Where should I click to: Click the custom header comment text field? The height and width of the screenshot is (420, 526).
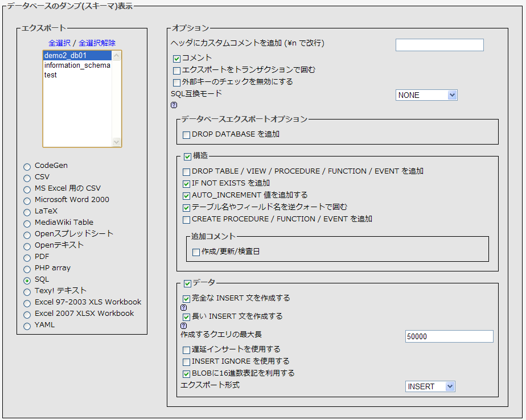(x=439, y=45)
